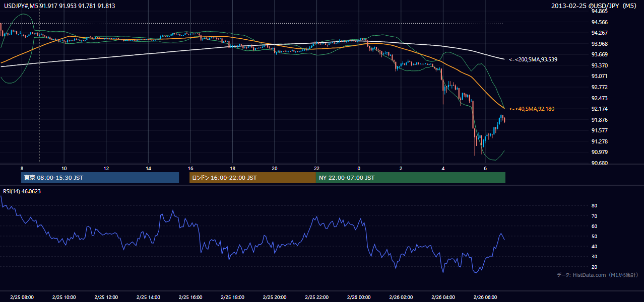The width and height of the screenshot is (644, 302).
Task: Click the 2/25 14:00 time label
Action: point(148,297)
